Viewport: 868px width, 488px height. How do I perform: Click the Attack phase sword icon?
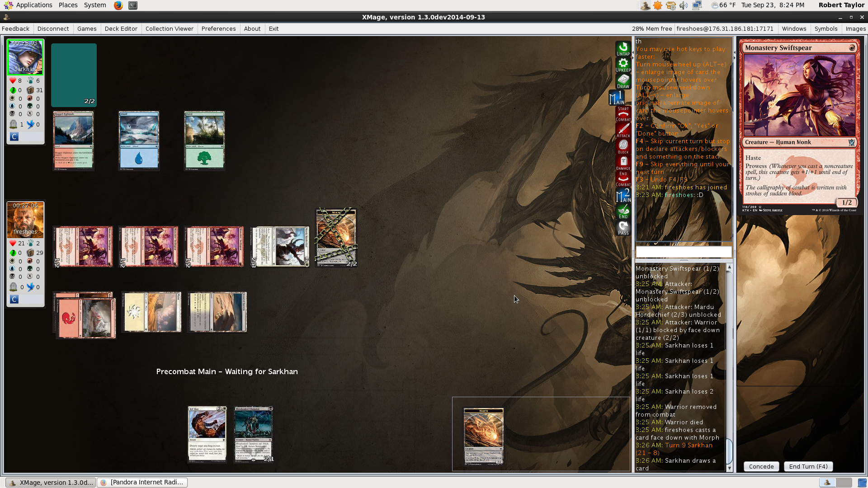coord(623,130)
